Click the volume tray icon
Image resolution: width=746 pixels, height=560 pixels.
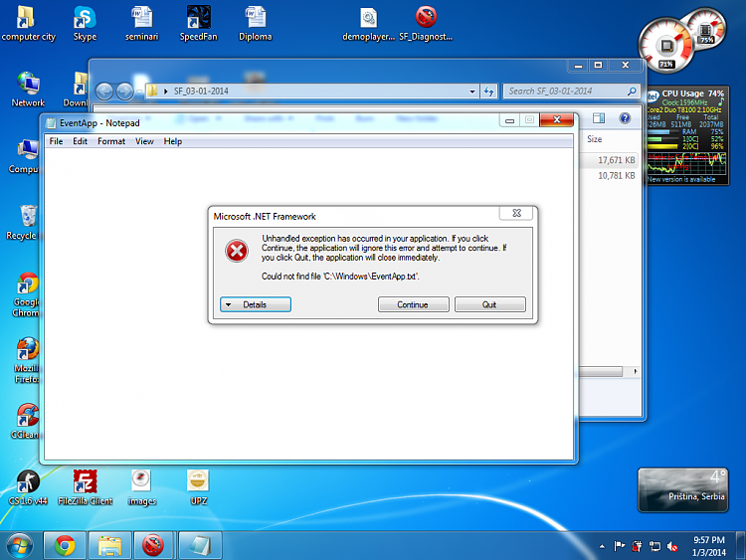pos(672,547)
